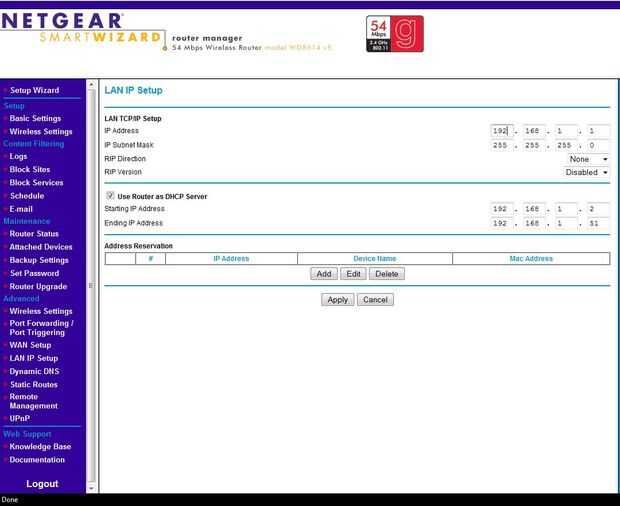Open Block Services page

point(36,183)
